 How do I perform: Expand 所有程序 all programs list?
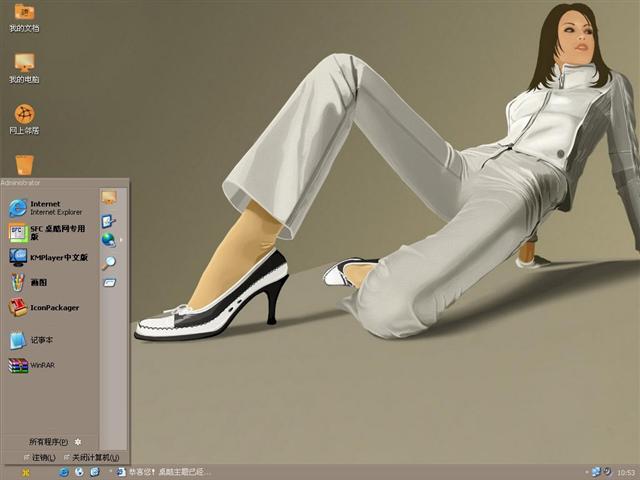[50, 441]
